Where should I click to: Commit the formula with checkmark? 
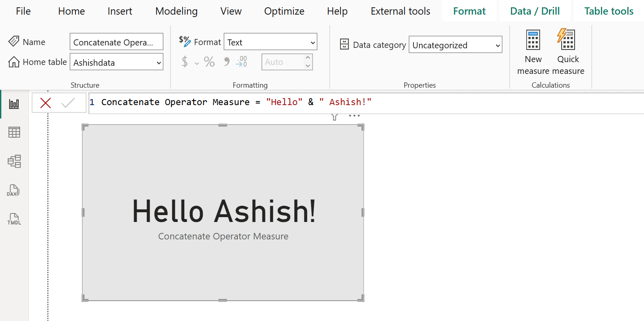68,103
